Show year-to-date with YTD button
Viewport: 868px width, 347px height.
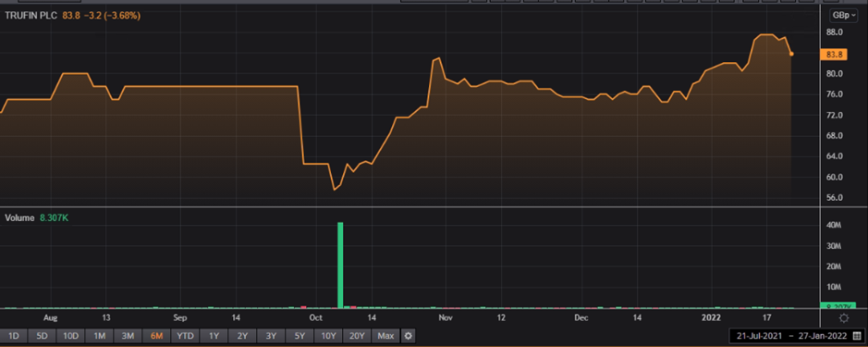click(x=185, y=335)
